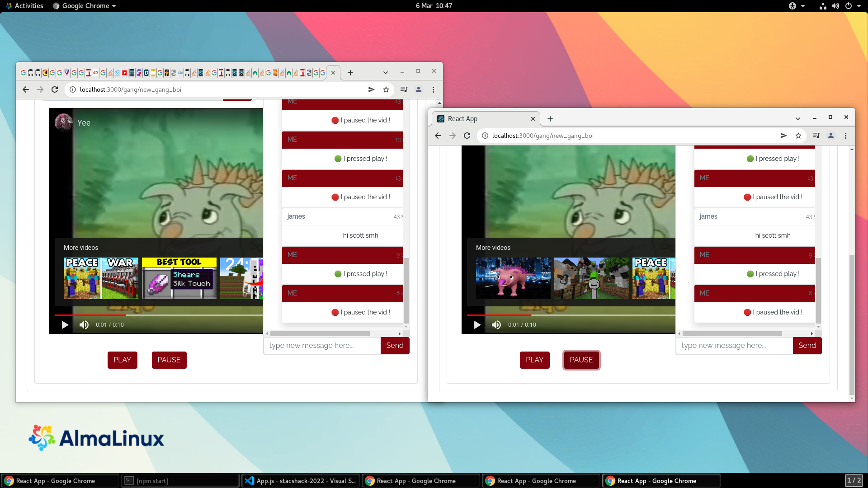Screen dimensions: 868x488
Task: Focus the left chat message input field
Action: click(322, 346)
